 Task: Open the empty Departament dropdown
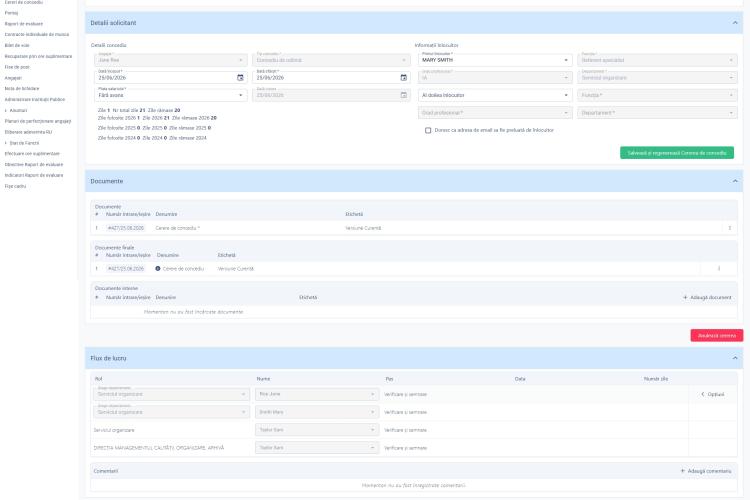657,113
